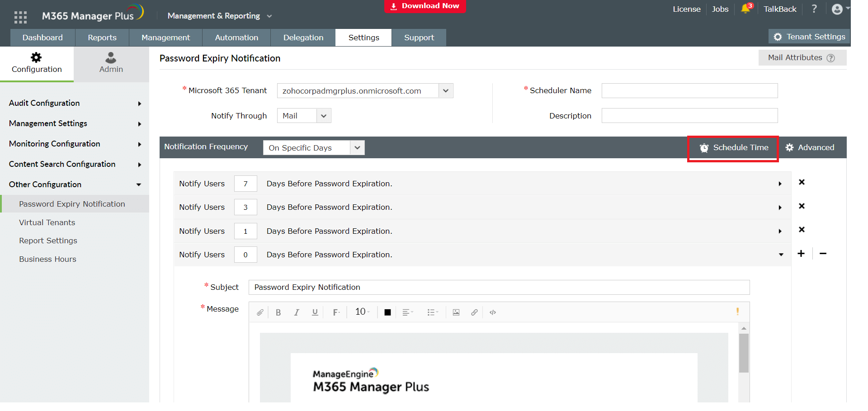Expand the 1 day notification row

[780, 231]
